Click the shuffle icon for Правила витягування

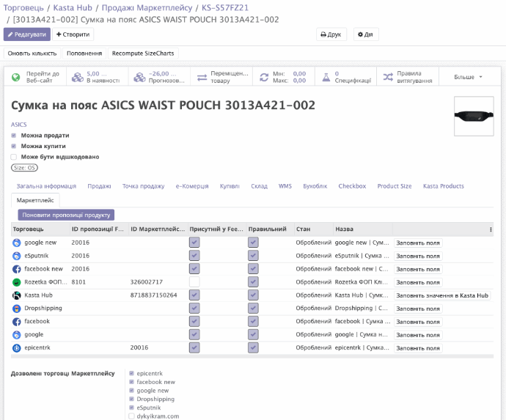click(388, 77)
